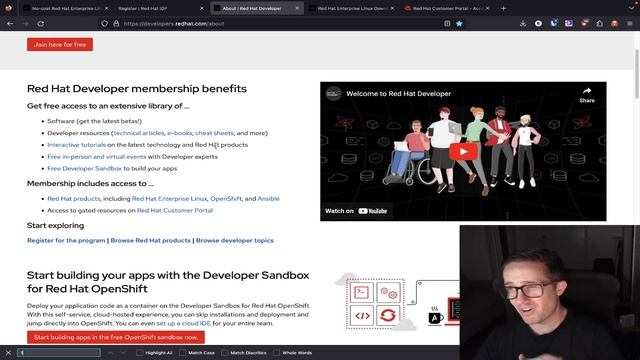The width and height of the screenshot is (640, 360).
Task: Open set up a cloud IDE link
Action: [x=183, y=323]
